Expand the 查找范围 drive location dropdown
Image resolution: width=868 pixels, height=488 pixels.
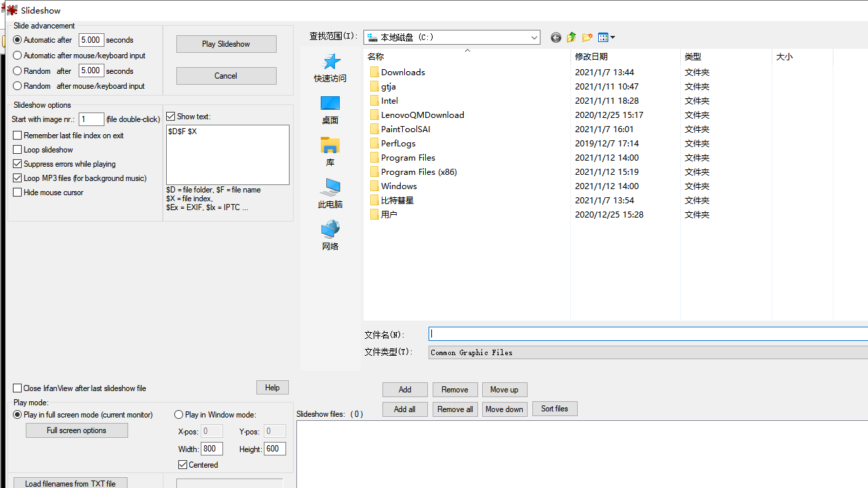534,38
